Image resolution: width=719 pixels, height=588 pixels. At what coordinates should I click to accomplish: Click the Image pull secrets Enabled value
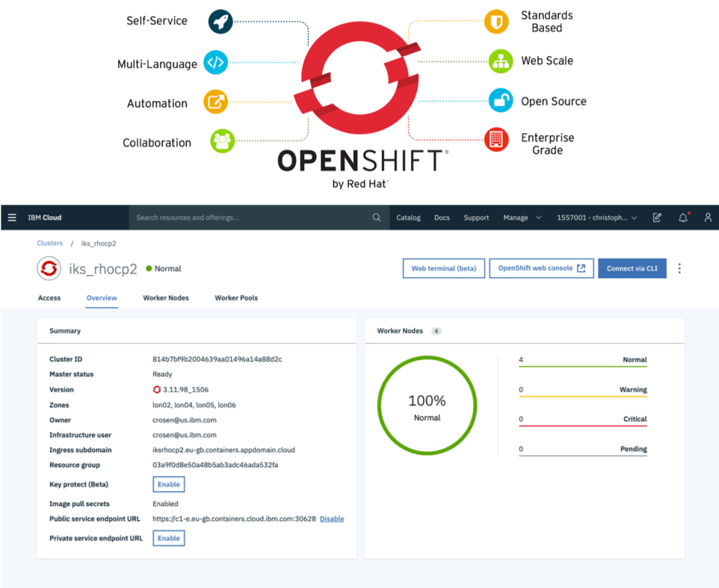pyautogui.click(x=165, y=504)
